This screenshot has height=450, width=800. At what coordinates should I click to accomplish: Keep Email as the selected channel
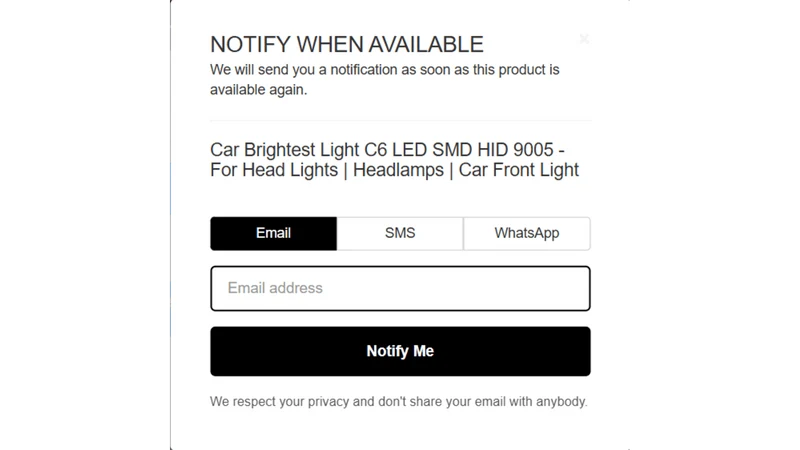273,233
